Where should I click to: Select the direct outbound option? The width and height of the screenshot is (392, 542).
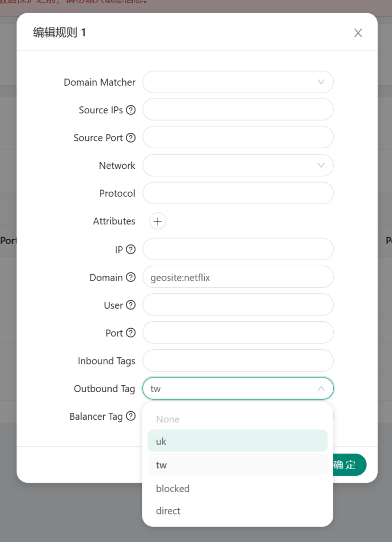tap(238, 511)
